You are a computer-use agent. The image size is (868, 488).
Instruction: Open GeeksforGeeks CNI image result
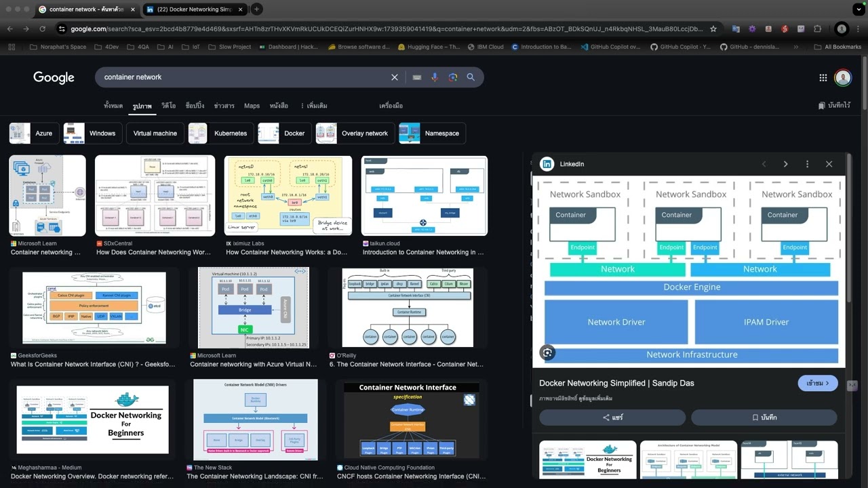click(x=94, y=308)
